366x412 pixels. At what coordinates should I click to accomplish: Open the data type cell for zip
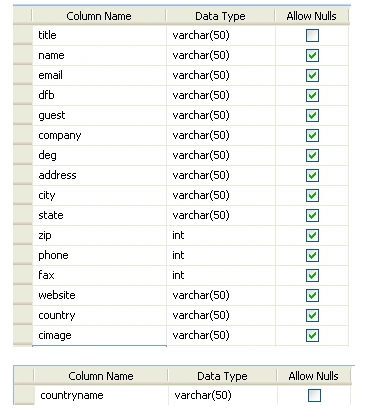(x=221, y=235)
